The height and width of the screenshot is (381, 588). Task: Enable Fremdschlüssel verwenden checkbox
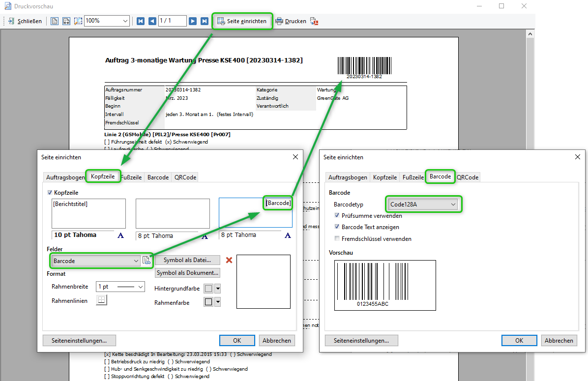click(x=337, y=238)
